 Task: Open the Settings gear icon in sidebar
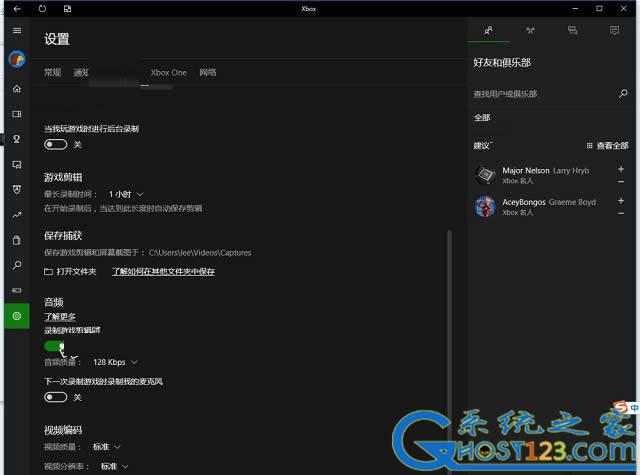(16, 316)
